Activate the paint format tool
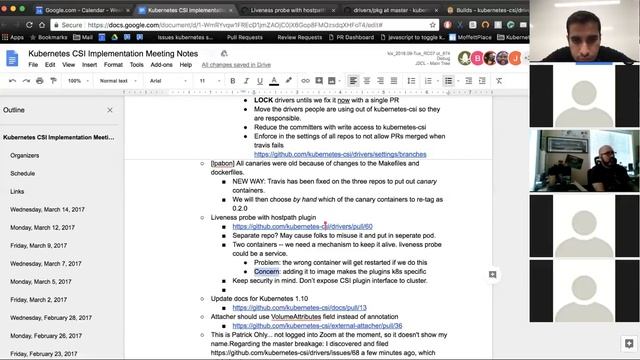Image resolution: width=640 pixels, height=360 pixels. 53,81
